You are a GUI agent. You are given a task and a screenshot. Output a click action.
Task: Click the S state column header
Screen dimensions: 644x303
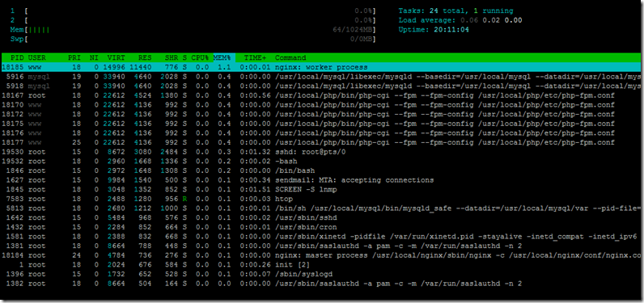point(184,58)
